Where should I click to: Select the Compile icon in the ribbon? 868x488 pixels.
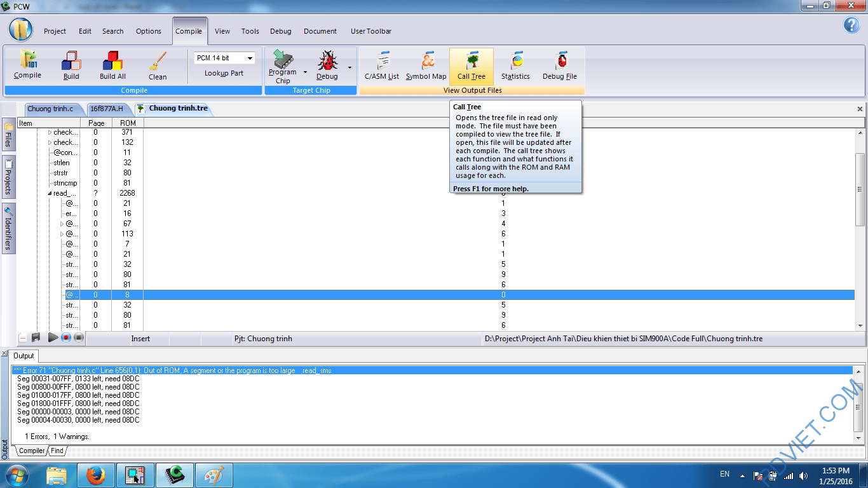[x=27, y=64]
